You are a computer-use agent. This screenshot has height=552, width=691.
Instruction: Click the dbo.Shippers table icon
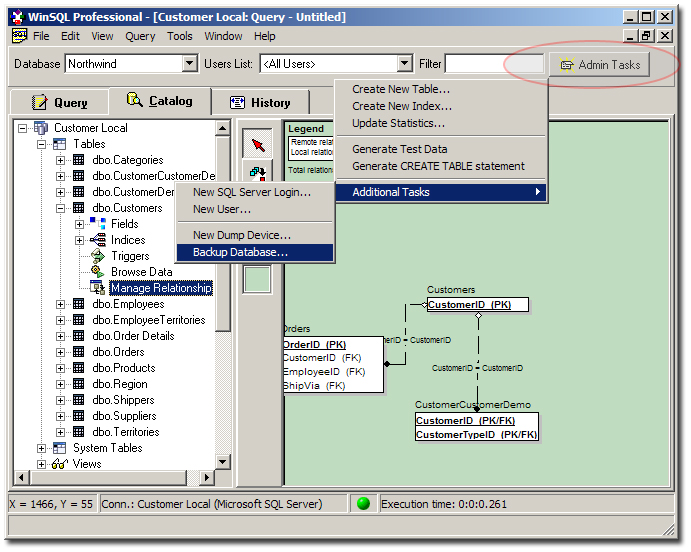(78, 400)
